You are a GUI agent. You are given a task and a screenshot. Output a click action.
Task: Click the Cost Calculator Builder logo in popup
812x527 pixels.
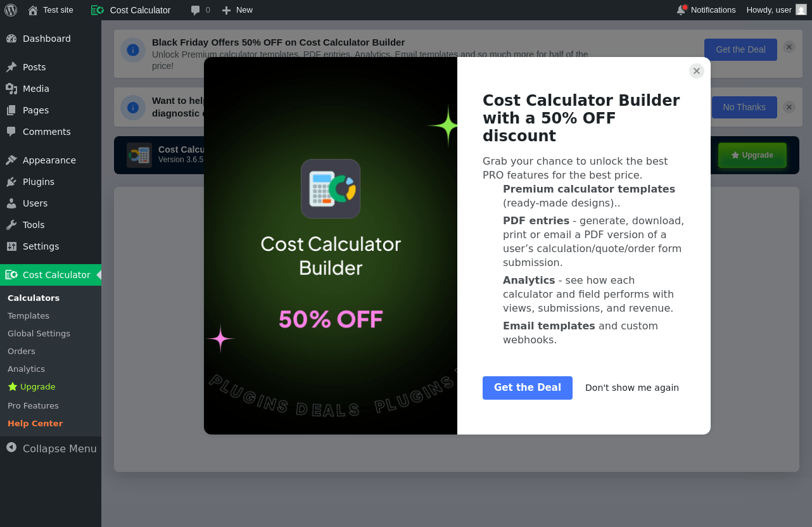(x=331, y=189)
